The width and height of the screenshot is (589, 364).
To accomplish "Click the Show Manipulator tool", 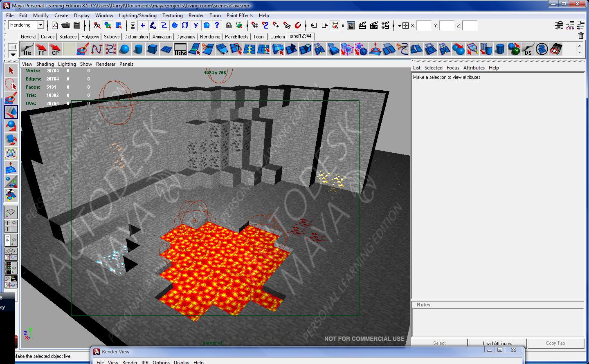I will coord(11,181).
